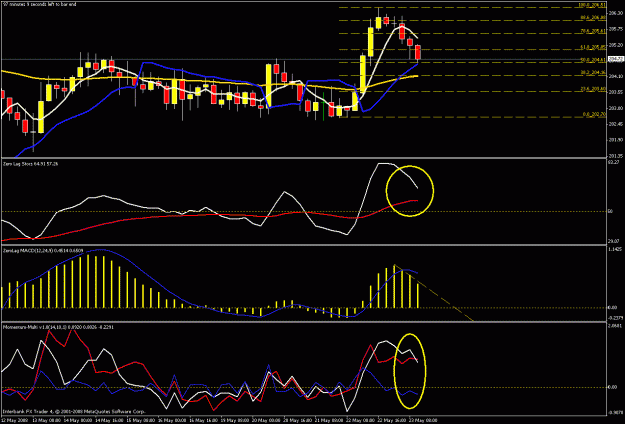
Task: Click the '16 May 16:00' time axis label
Action: pos(203,421)
